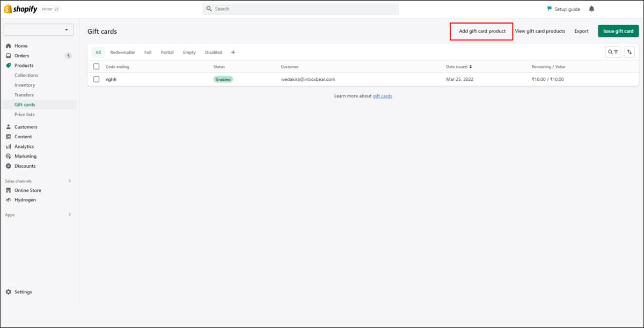Viewport: 644px width, 328px height.
Task: Add a new view with plus icon
Action: coord(233,53)
